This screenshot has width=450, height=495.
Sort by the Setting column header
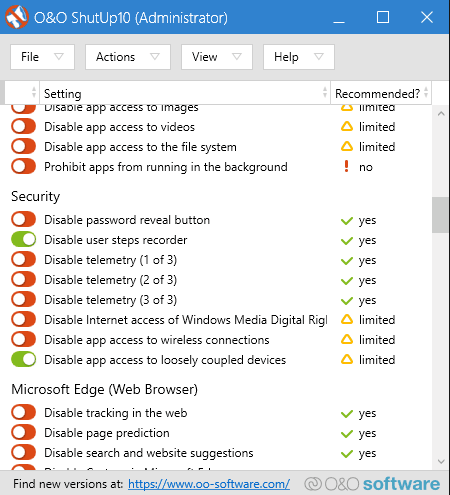click(x=185, y=93)
